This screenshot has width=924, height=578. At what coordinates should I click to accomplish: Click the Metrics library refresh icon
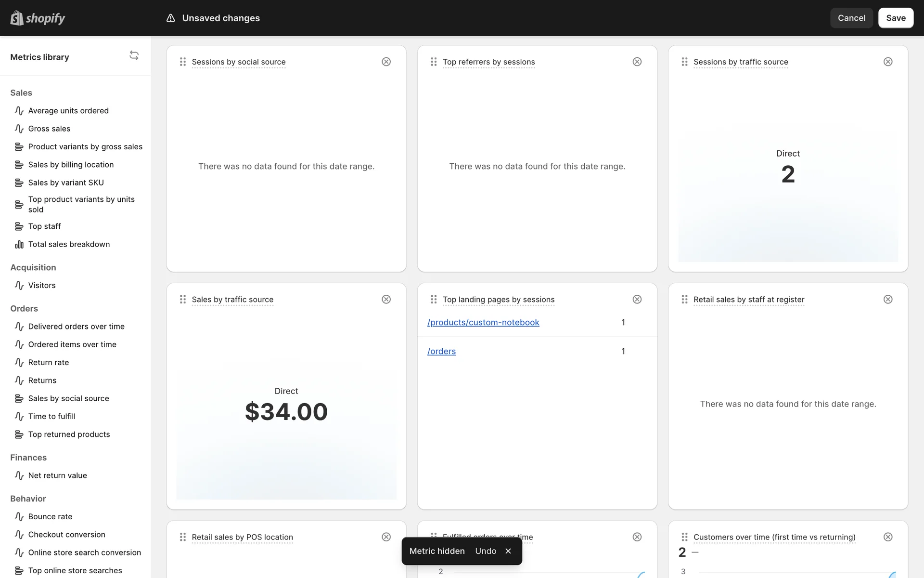[134, 56]
